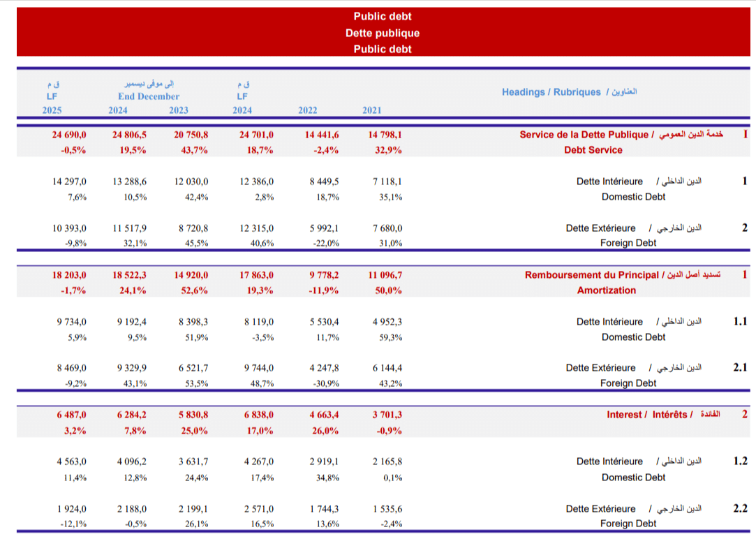756x539 pixels.
Task: Select the 6 487,0 interest value
Action: coord(71,415)
